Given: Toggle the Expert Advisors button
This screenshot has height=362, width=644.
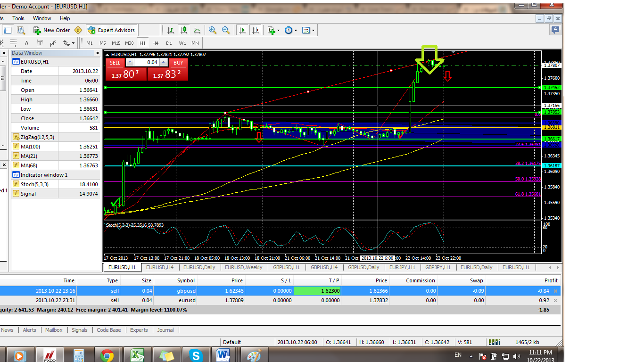Looking at the screenshot, I should click(x=112, y=30).
